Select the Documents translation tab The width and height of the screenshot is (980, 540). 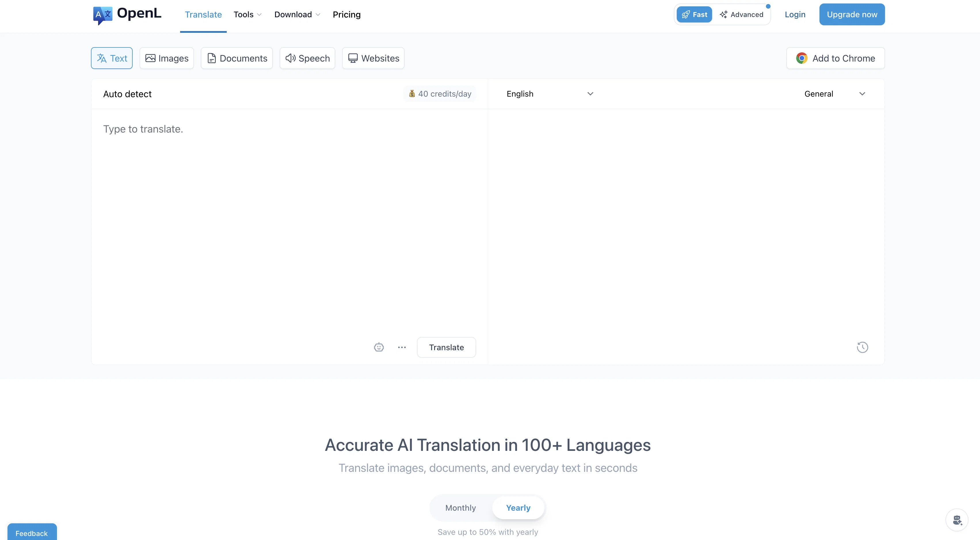click(x=237, y=58)
